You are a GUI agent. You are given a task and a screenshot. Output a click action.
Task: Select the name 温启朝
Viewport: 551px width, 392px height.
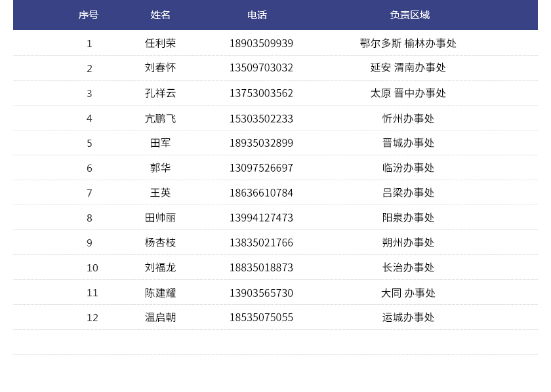point(160,317)
